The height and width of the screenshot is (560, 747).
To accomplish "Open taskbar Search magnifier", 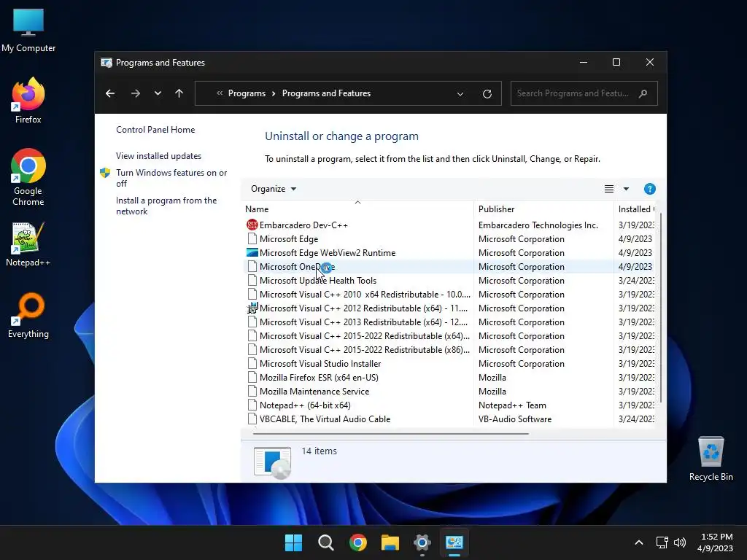I will 326,542.
